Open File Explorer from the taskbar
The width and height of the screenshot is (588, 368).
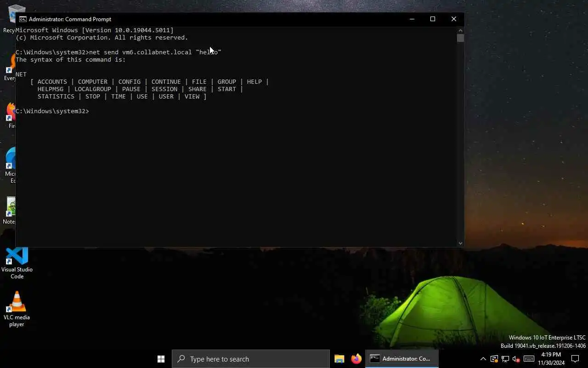[x=339, y=359]
